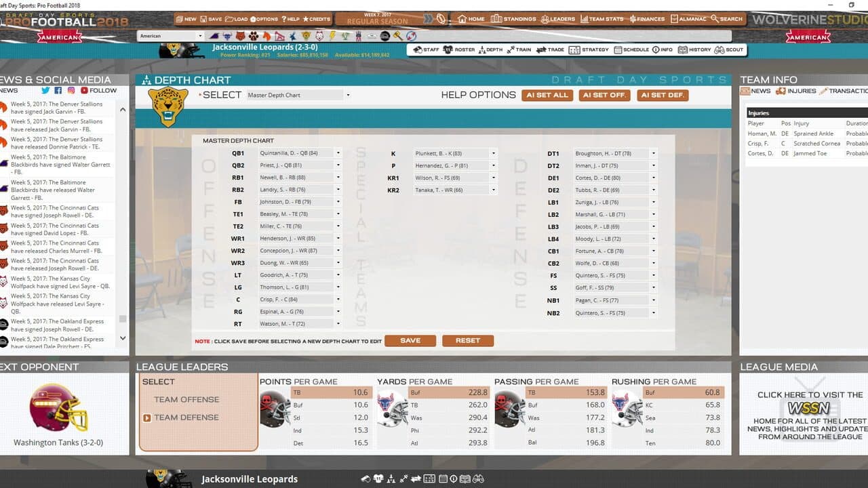Open Almanac from the top navigation
The image size is (868, 488).
click(688, 19)
